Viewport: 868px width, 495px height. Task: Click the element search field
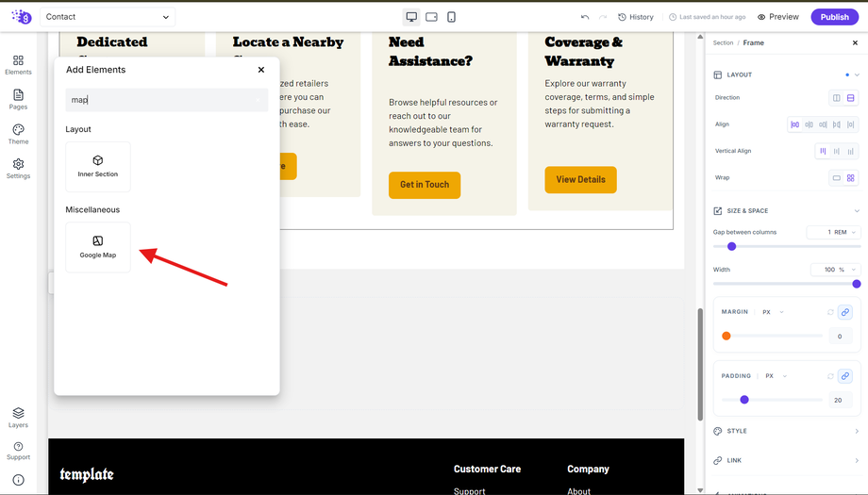coord(167,100)
